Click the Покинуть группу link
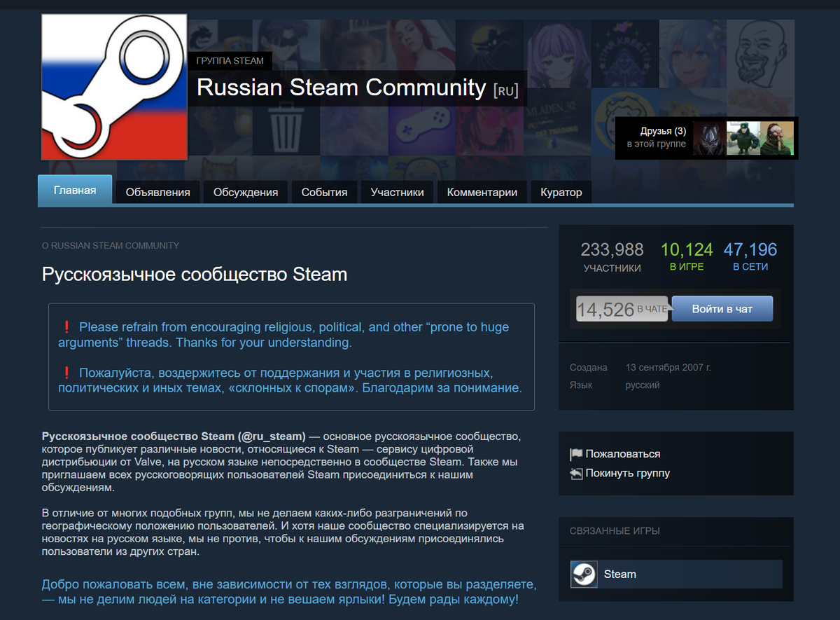840x620 pixels. (628, 474)
